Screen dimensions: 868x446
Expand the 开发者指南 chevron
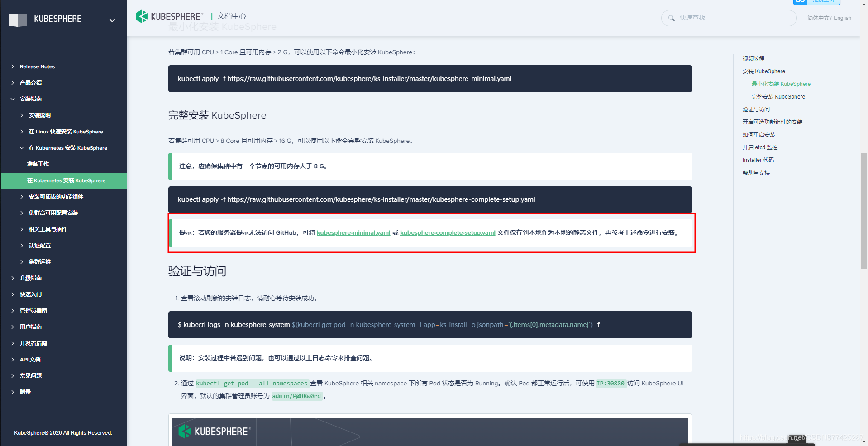tap(13, 343)
